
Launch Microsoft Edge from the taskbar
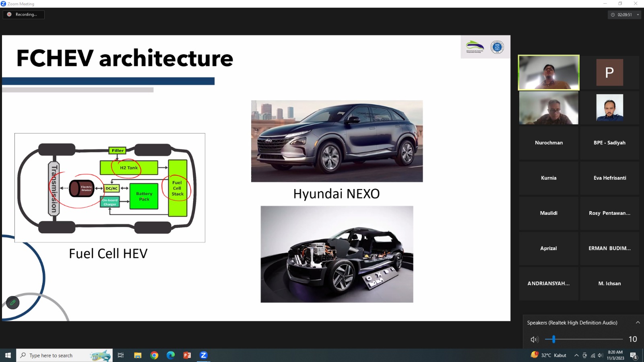pyautogui.click(x=171, y=355)
